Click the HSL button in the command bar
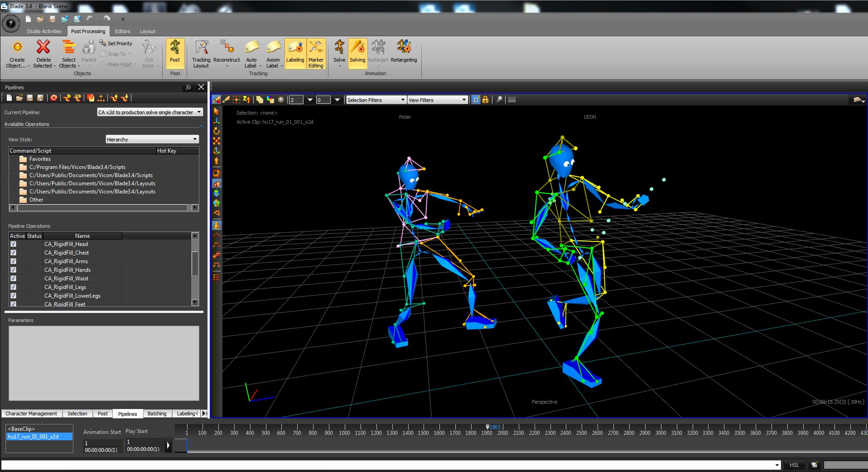 pos(794,465)
